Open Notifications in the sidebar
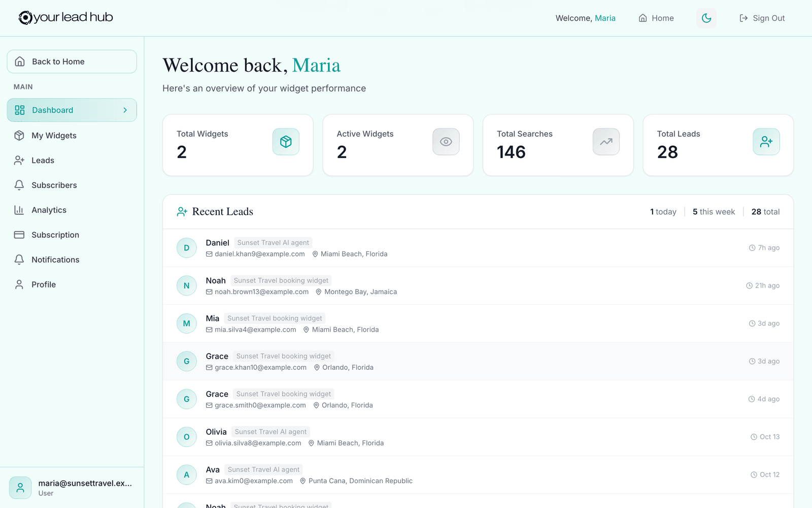812x508 pixels. coord(72,260)
